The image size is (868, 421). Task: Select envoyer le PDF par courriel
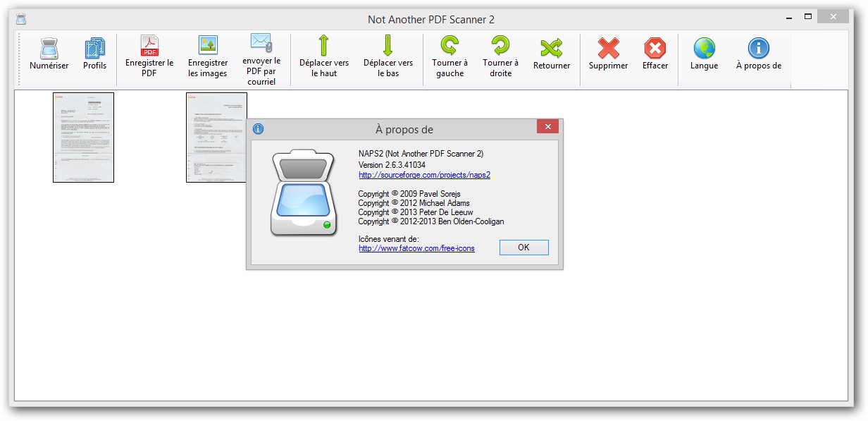tap(261, 43)
